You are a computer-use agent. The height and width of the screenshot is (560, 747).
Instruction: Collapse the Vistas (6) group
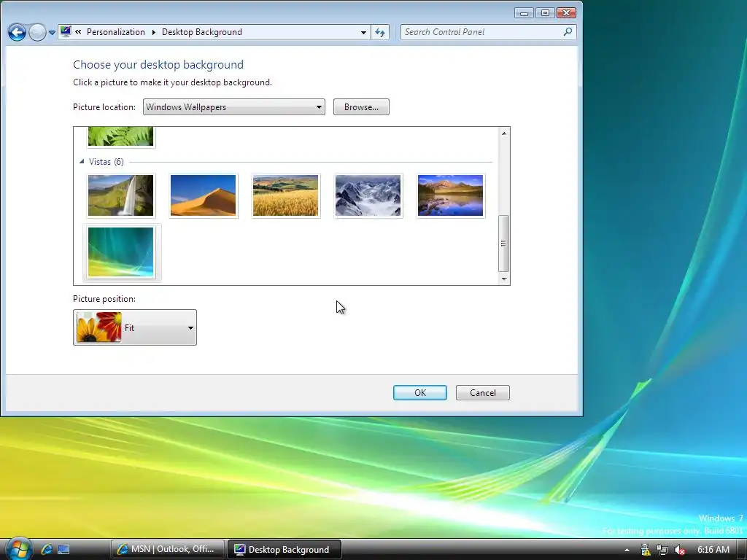click(82, 162)
